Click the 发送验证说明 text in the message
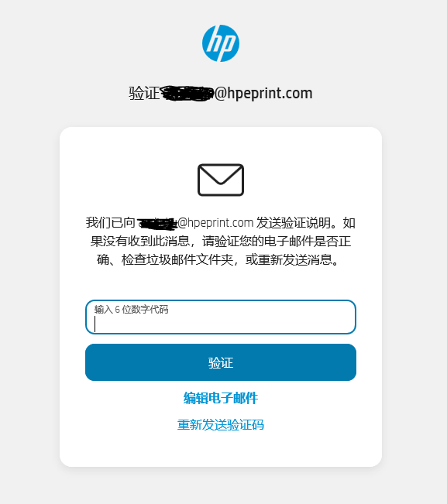Screen dimensions: 447x504 294,223
